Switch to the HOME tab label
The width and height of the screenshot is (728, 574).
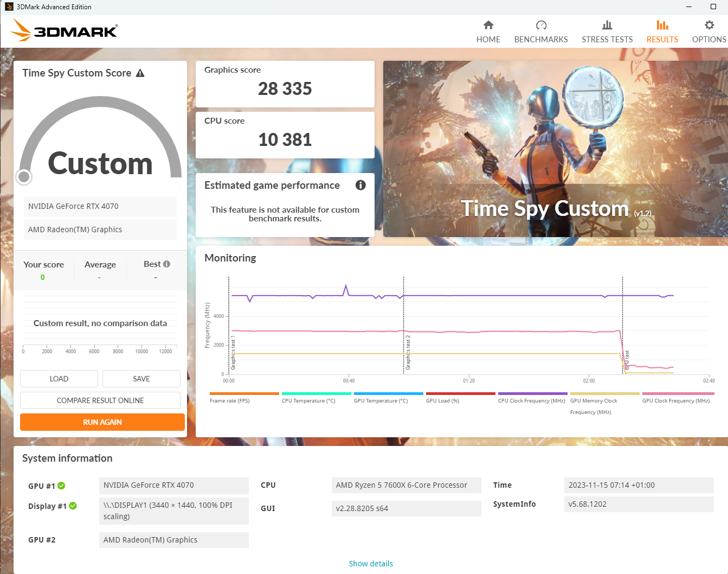[488, 40]
